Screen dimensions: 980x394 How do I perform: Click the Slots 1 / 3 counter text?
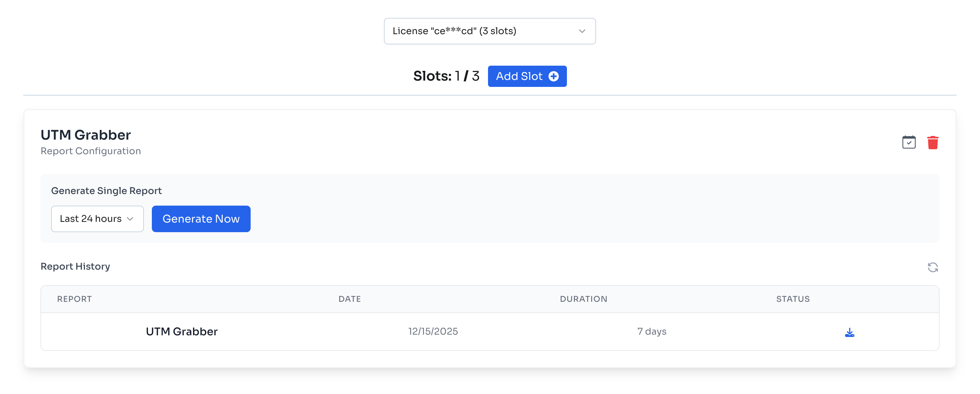pyautogui.click(x=446, y=76)
